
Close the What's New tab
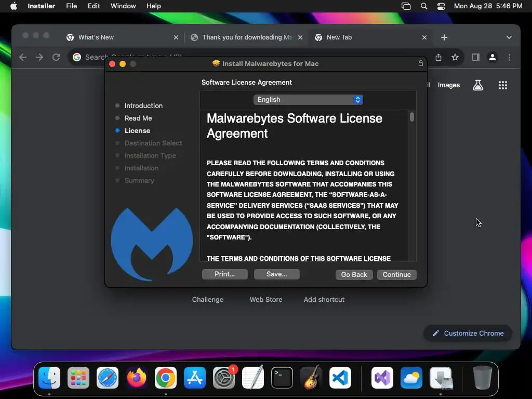pos(176,37)
